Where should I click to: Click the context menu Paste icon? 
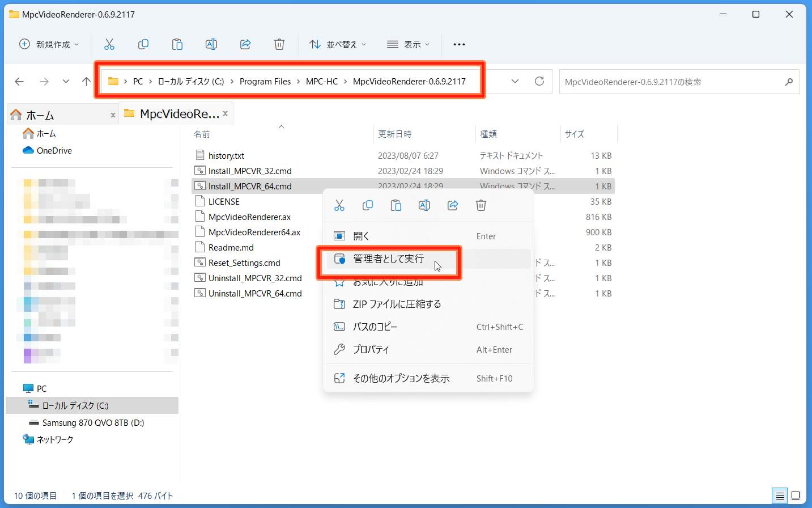396,205
